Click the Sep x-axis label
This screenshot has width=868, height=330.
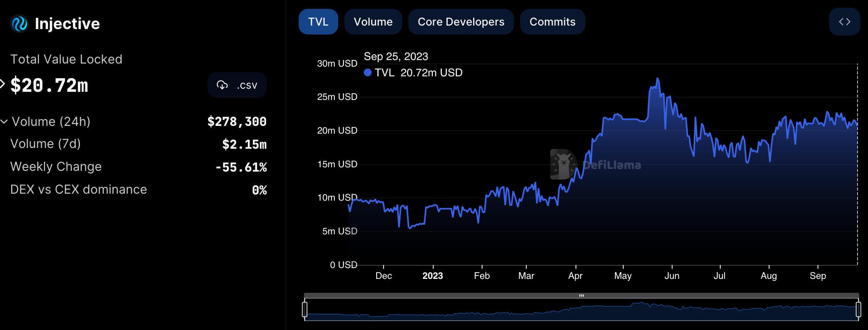(818, 276)
